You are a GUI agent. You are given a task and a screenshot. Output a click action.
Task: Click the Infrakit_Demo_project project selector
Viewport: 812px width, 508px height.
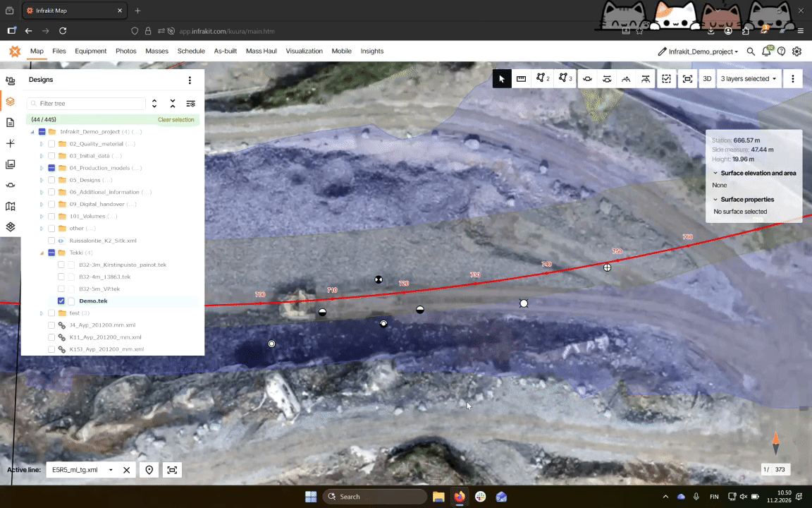(698, 52)
